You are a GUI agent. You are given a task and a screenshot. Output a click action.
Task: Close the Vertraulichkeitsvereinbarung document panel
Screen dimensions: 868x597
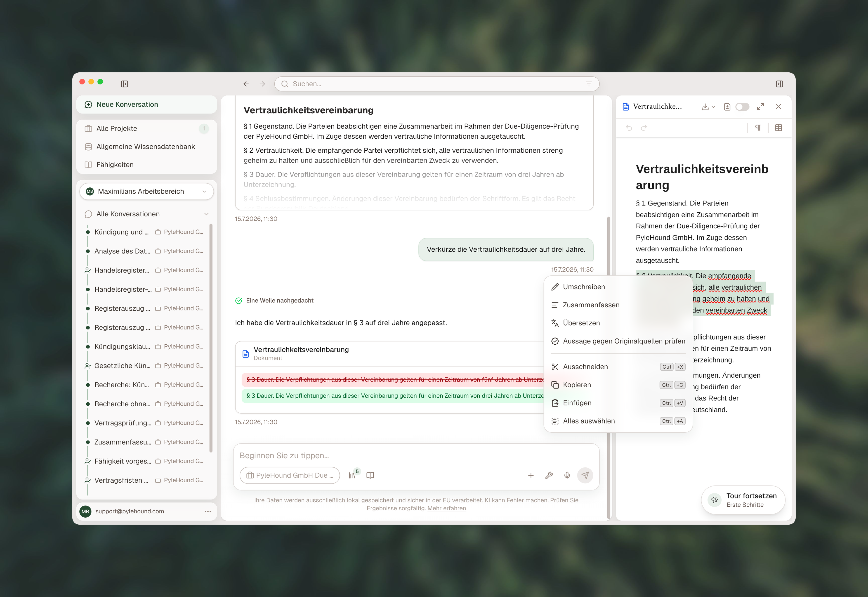(778, 107)
